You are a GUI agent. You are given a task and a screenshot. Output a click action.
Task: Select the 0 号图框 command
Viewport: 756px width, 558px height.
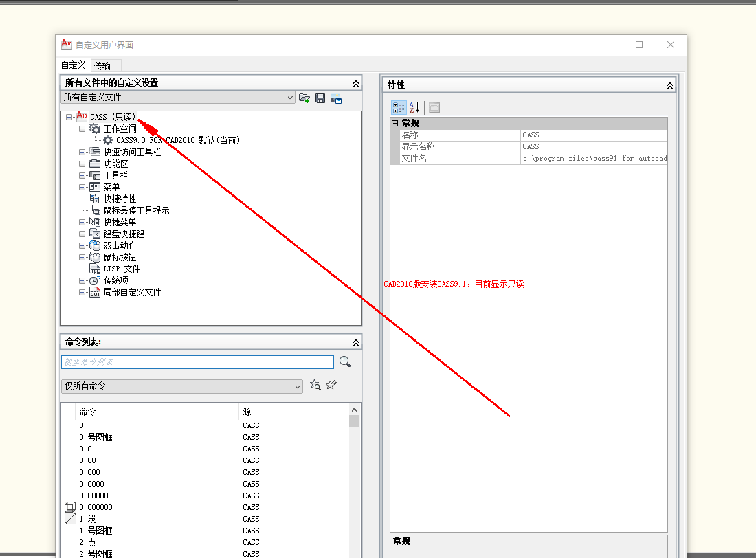[x=96, y=438]
